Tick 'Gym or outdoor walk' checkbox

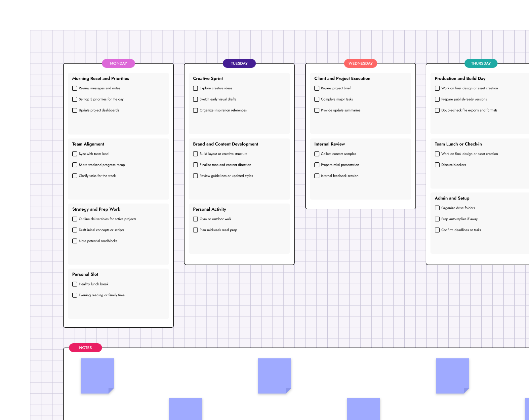[x=195, y=219]
